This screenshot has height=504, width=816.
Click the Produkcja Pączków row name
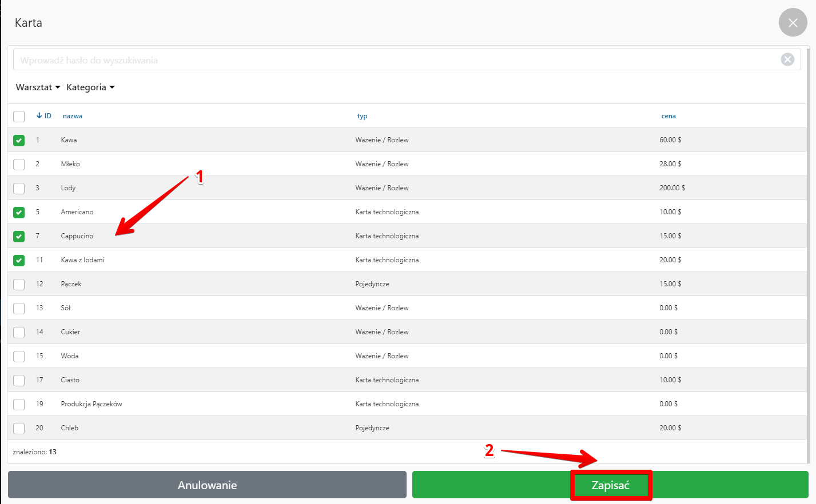tap(91, 404)
